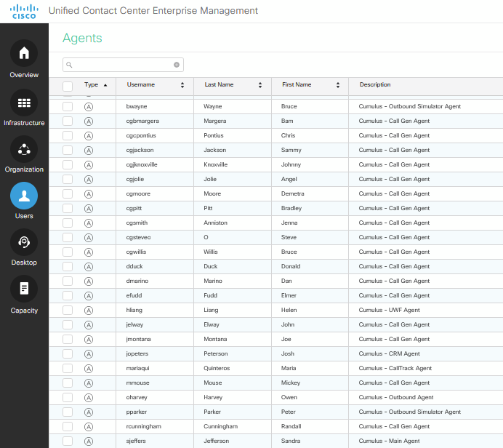The image size is (503, 448).
Task: Click the agent type icon for jmontana
Action: click(x=89, y=340)
